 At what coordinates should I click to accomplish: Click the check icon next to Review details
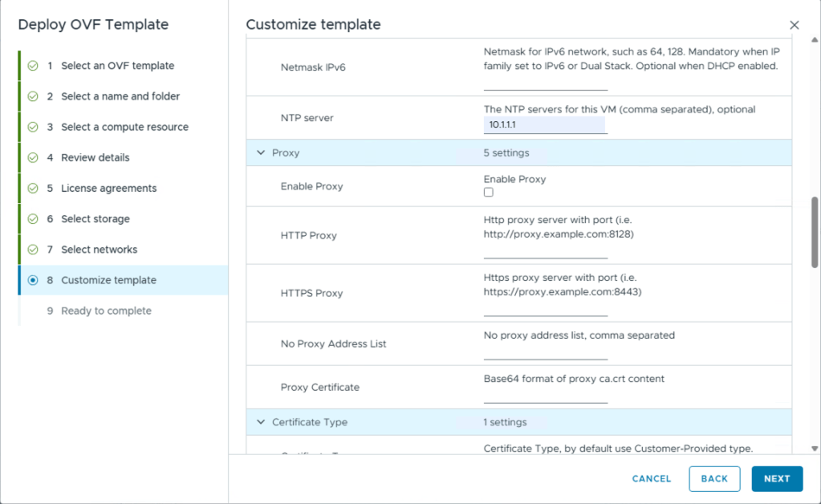tap(33, 157)
